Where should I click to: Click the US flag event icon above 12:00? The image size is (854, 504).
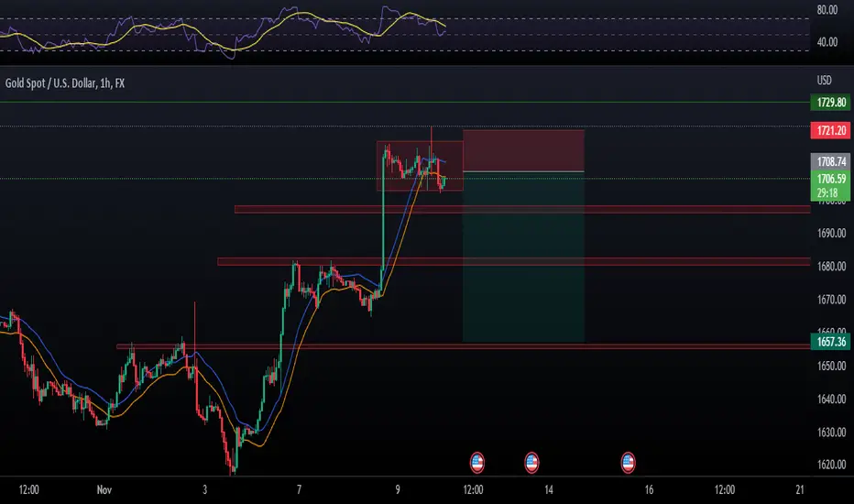tap(476, 463)
